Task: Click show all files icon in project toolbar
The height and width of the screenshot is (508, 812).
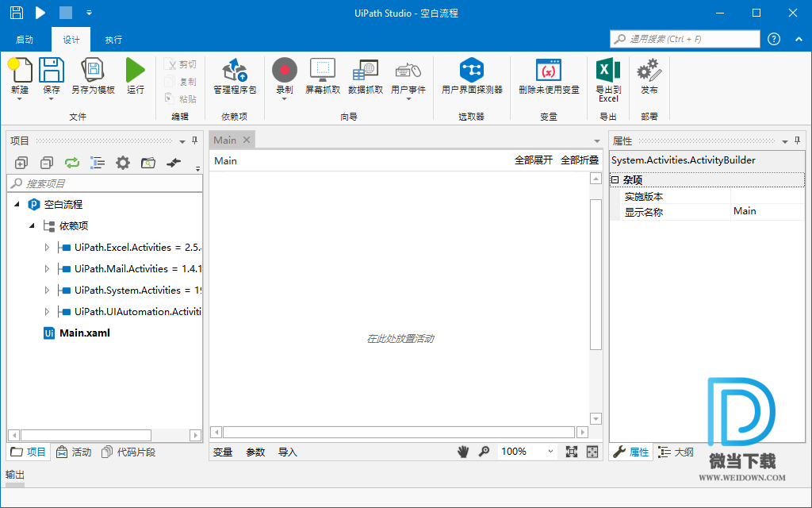Action: click(98, 163)
